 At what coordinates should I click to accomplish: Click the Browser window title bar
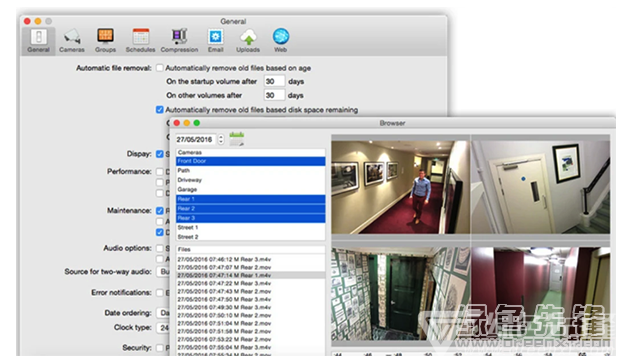[x=392, y=123]
